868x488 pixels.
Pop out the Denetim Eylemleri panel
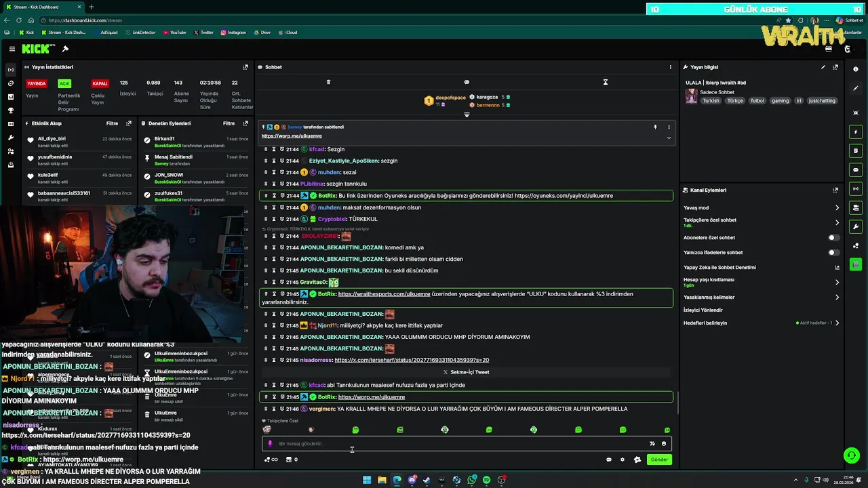245,123
